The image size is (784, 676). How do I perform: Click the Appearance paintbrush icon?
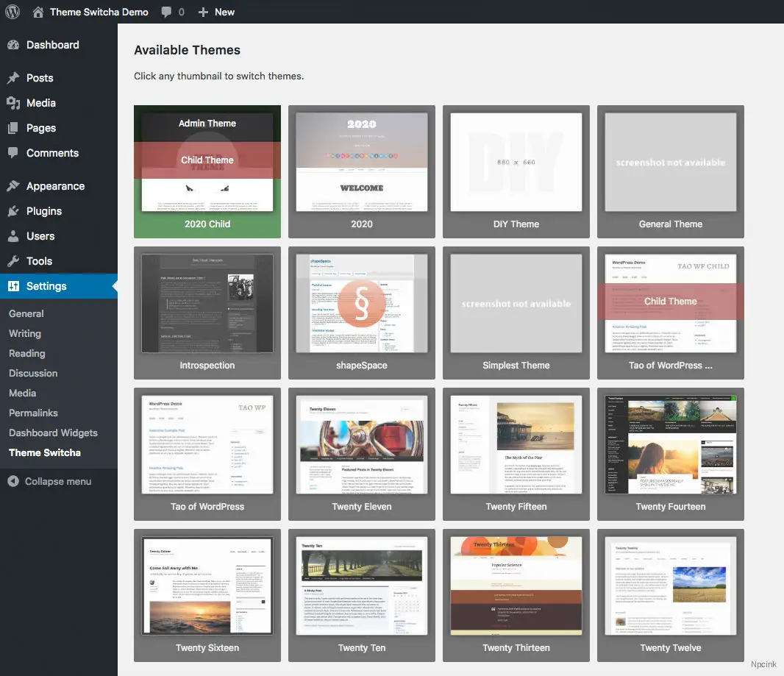13,186
